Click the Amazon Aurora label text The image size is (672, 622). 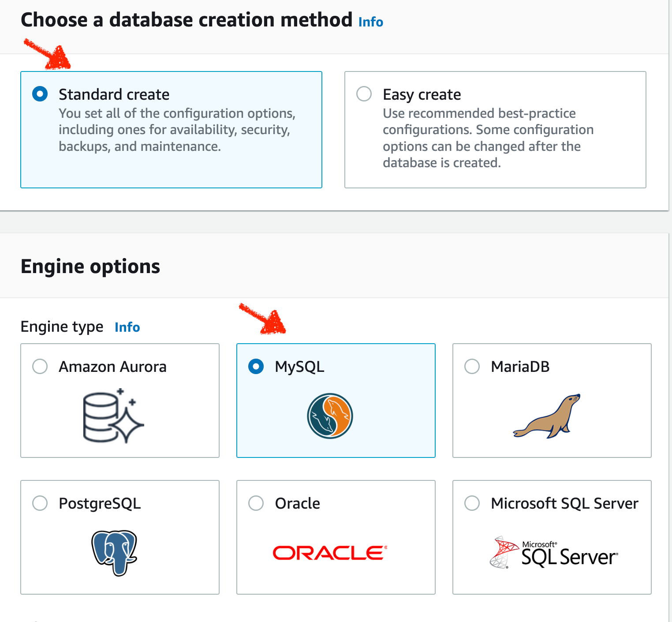pos(112,367)
